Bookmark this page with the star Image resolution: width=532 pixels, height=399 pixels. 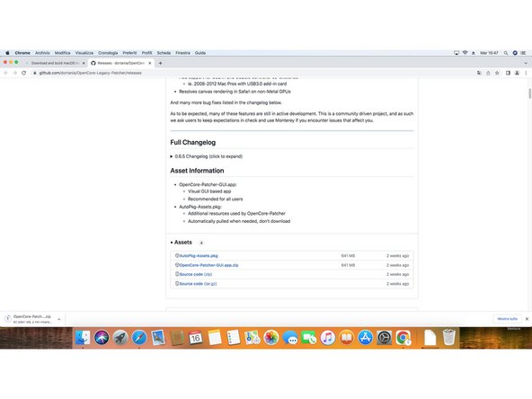(497, 73)
